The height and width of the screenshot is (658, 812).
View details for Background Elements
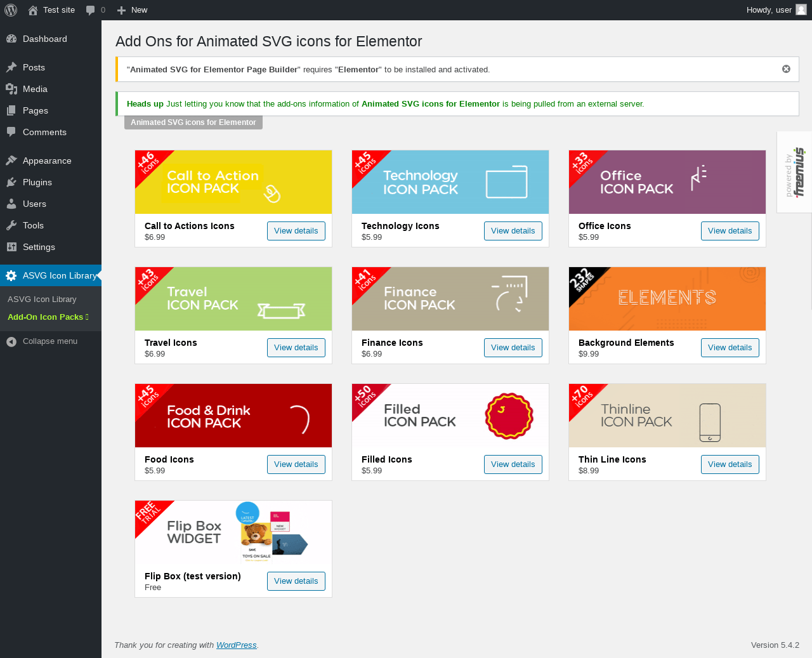pos(730,348)
